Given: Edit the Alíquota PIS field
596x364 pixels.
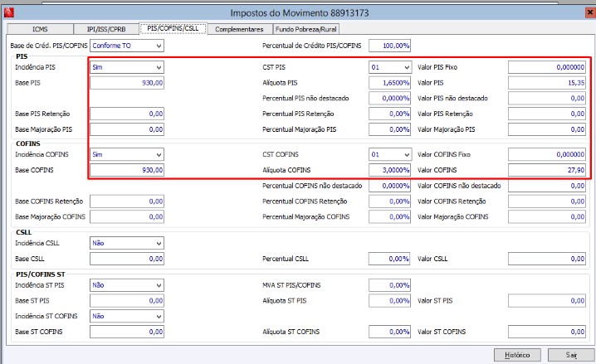Looking at the screenshot, I should [x=389, y=83].
